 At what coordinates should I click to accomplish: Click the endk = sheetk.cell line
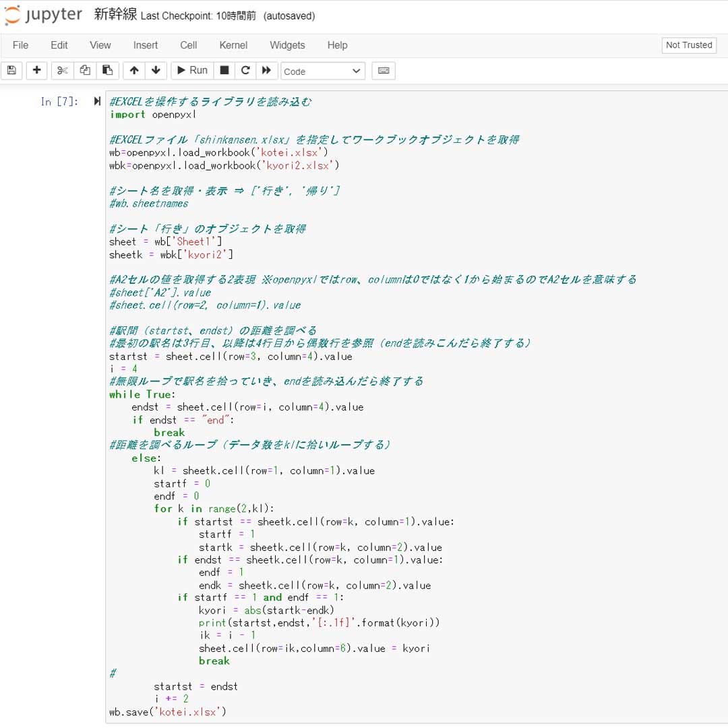315,586
